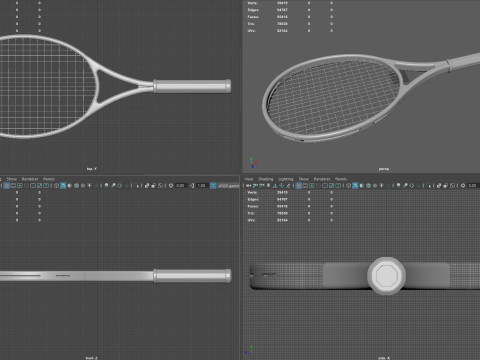Image resolution: width=480 pixels, height=360 pixels.
Task: Toggle screen space ambient occlusion in front panel
Action: (106, 185)
